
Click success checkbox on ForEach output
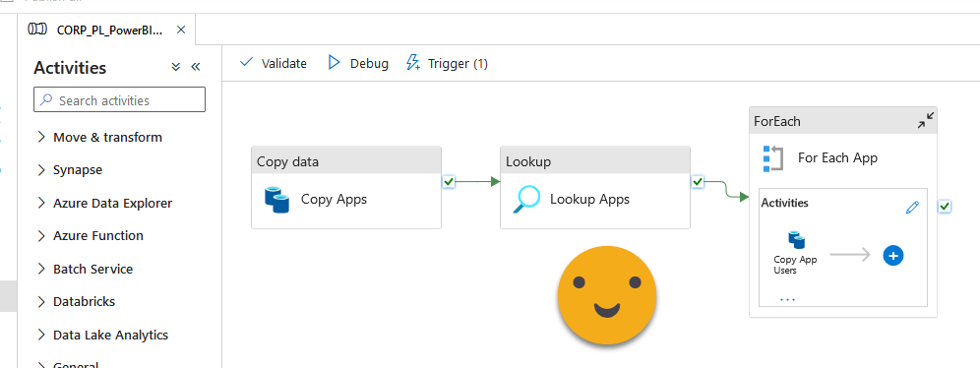pyautogui.click(x=945, y=207)
